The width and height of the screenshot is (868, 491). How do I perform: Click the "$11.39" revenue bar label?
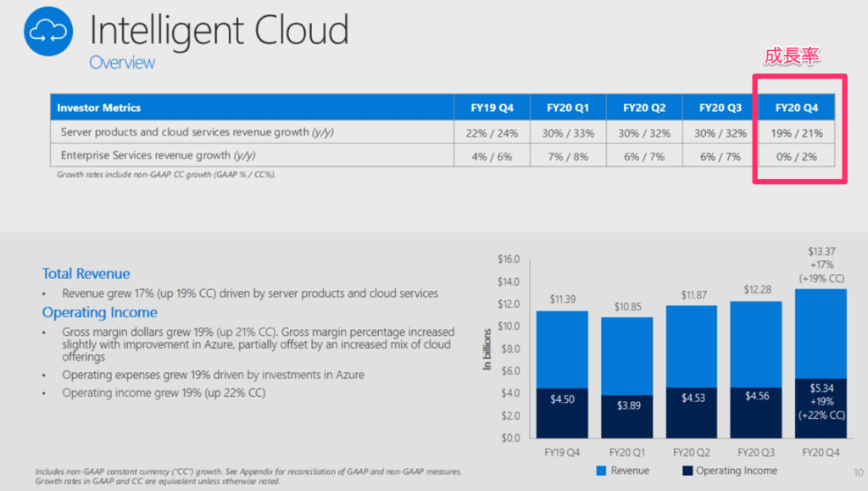click(563, 299)
